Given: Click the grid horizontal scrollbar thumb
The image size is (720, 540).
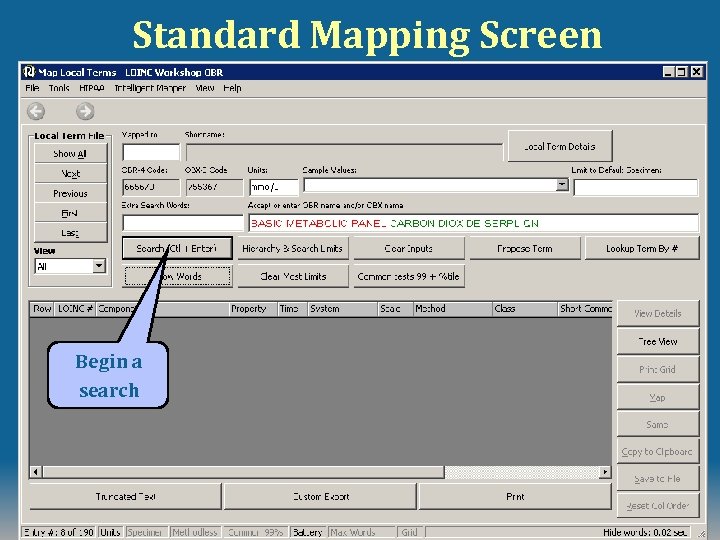Looking at the screenshot, I should (x=243, y=472).
